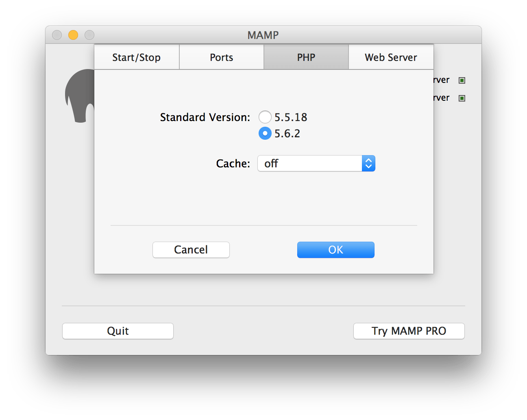The image size is (527, 420).
Task: Click the MAMP window title
Action: tap(263, 35)
